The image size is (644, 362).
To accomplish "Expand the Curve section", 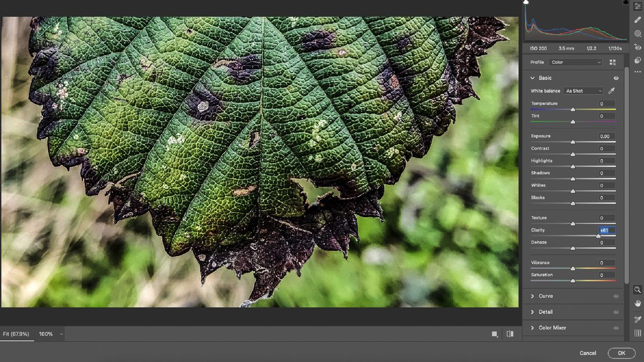I will (545, 295).
